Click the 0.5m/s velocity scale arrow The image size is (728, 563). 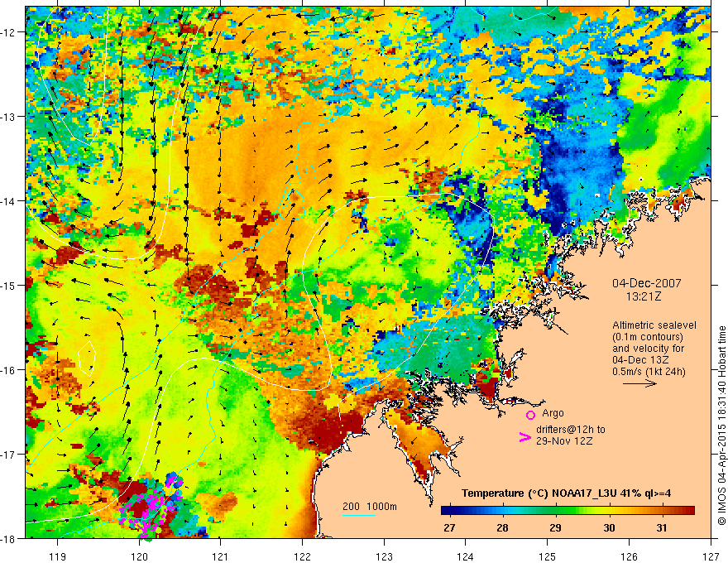coord(639,383)
